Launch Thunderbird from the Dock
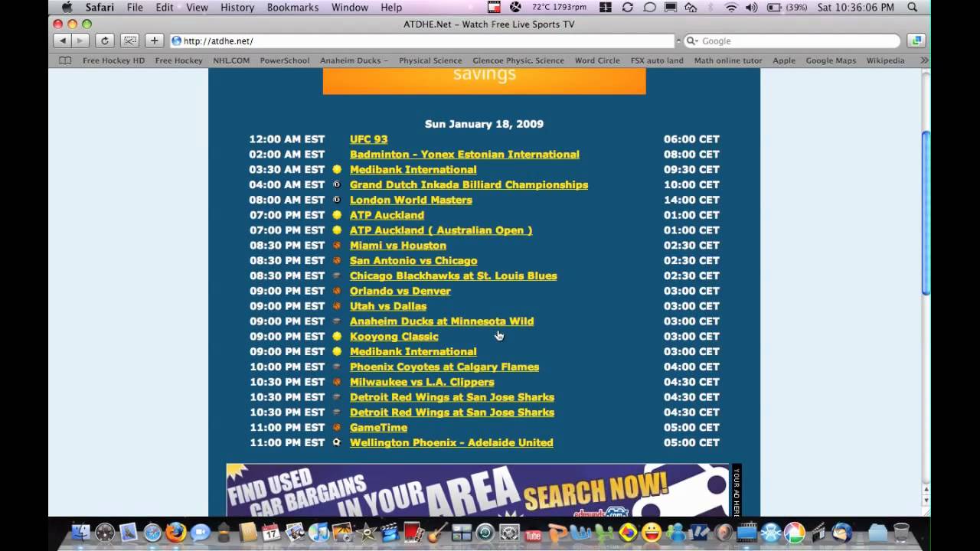The width and height of the screenshot is (980, 551). pyautogui.click(x=841, y=532)
